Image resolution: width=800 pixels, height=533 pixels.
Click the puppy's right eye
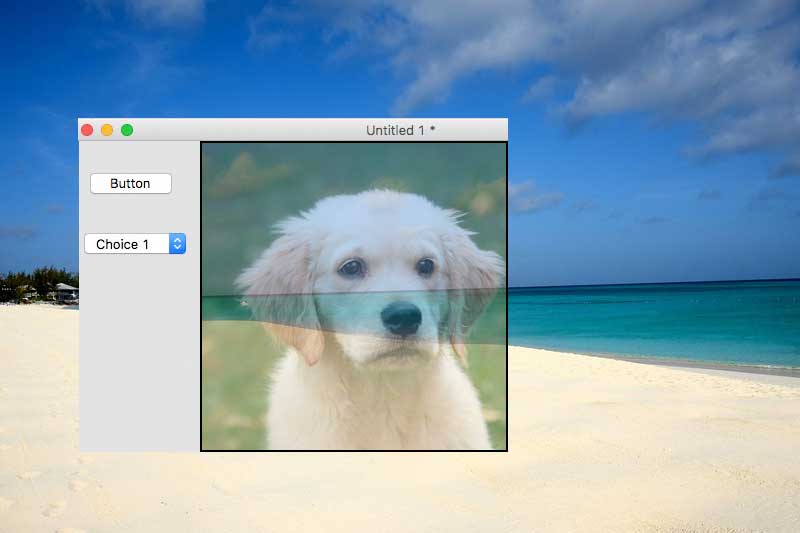(x=426, y=266)
